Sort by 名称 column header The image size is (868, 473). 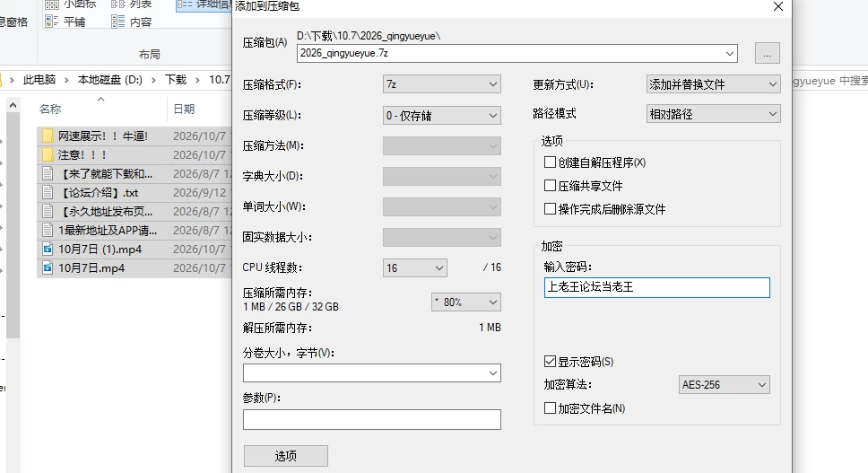pyautogui.click(x=50, y=109)
